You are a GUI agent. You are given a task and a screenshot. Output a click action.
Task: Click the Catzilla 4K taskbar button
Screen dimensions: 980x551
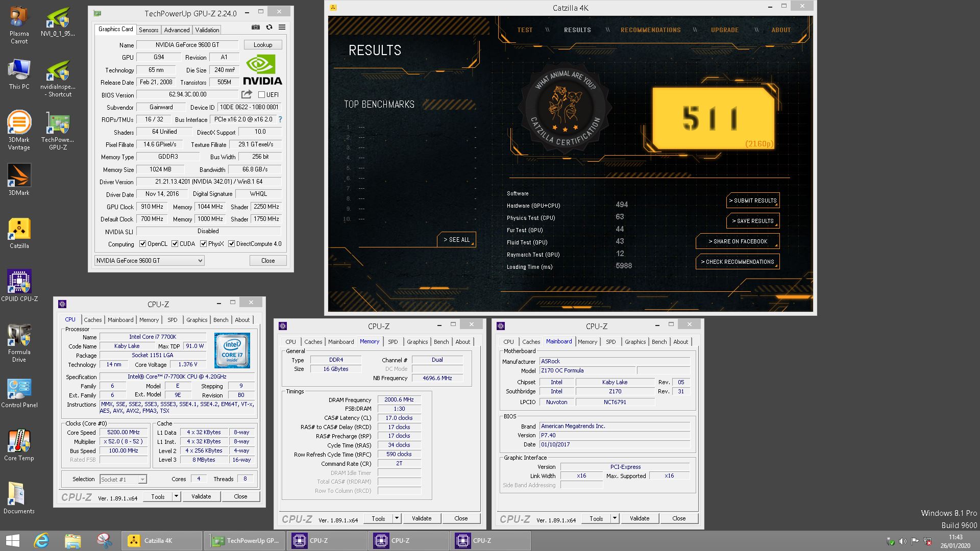162,541
